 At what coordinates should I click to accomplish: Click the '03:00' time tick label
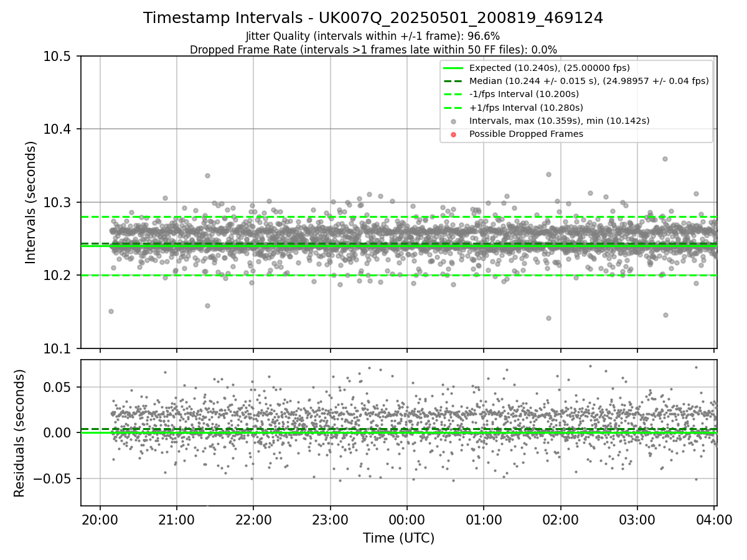point(637,519)
